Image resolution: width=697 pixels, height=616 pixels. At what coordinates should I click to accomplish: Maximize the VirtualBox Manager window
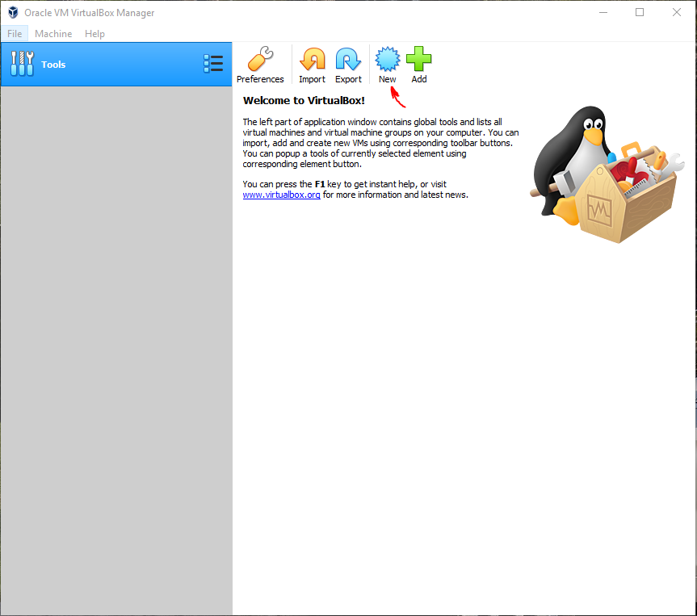point(640,12)
